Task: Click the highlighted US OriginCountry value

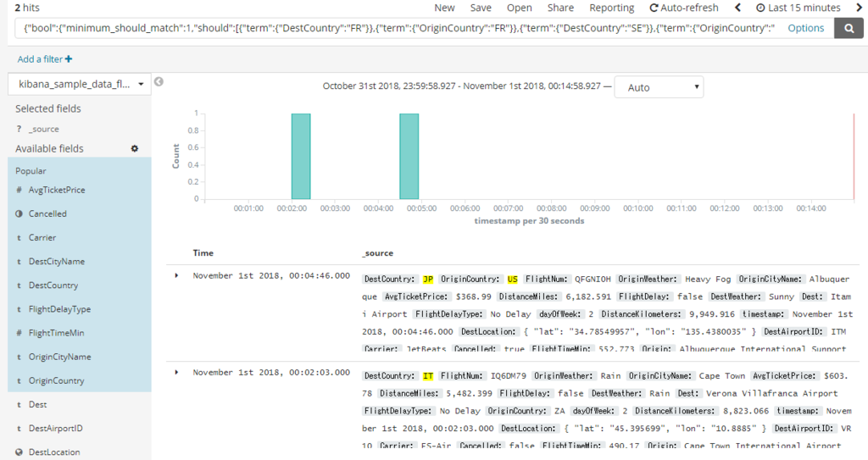Action: point(512,280)
